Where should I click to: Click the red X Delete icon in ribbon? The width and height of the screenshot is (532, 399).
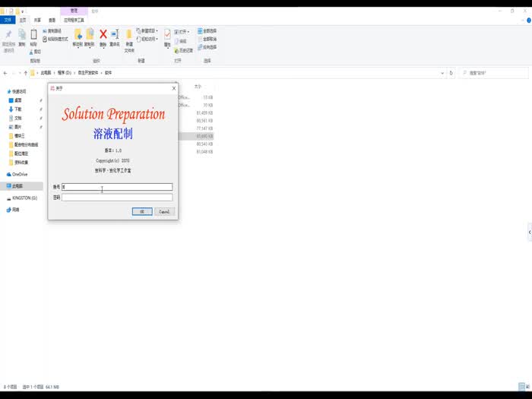pyautogui.click(x=103, y=34)
